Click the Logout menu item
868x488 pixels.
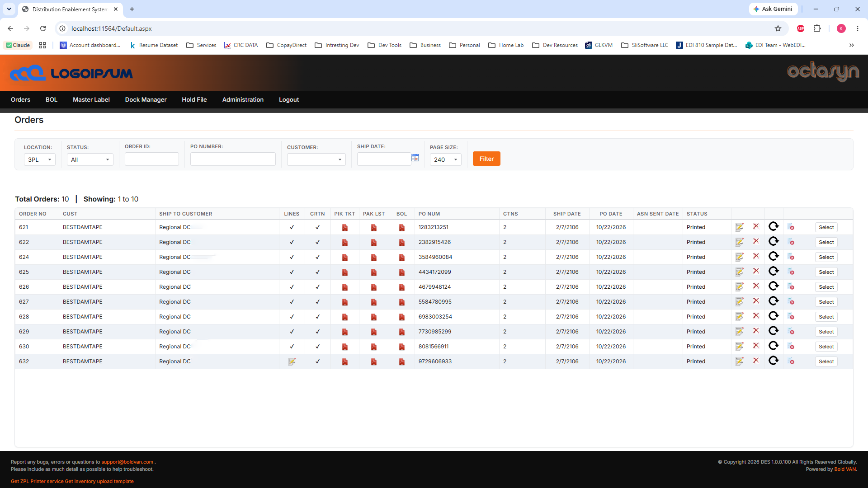289,99
